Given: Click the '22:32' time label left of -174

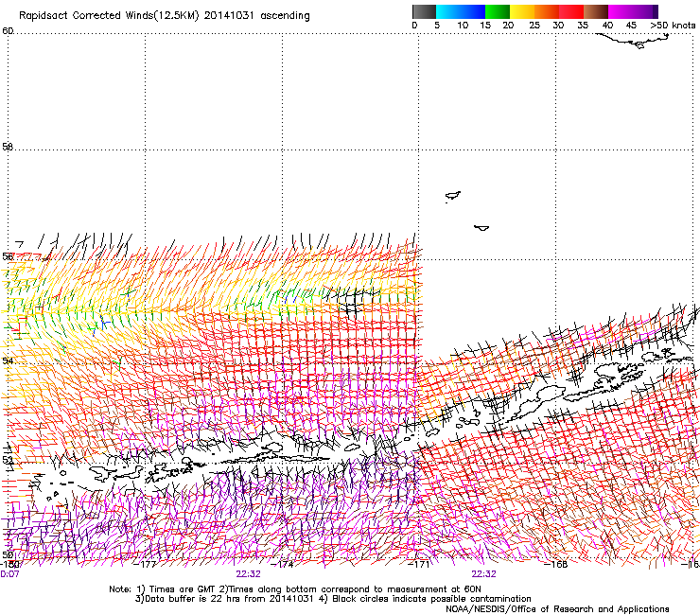Looking at the screenshot, I should (x=248, y=574).
